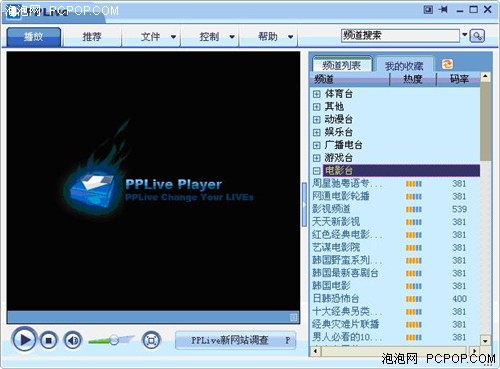This screenshot has height=369, width=500.
Task: Click channel list scroll down arrow
Action: tap(485, 341)
